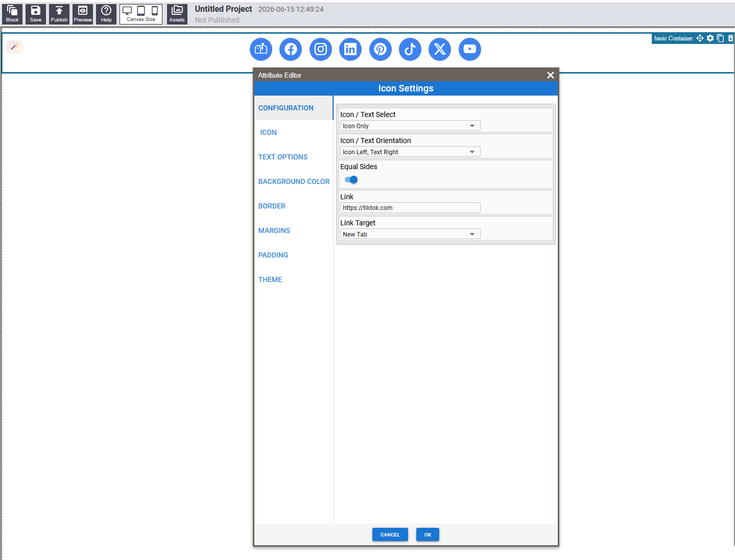Screen dimensions: 735x560
Task: Click the CANCEL button
Action: (x=390, y=534)
